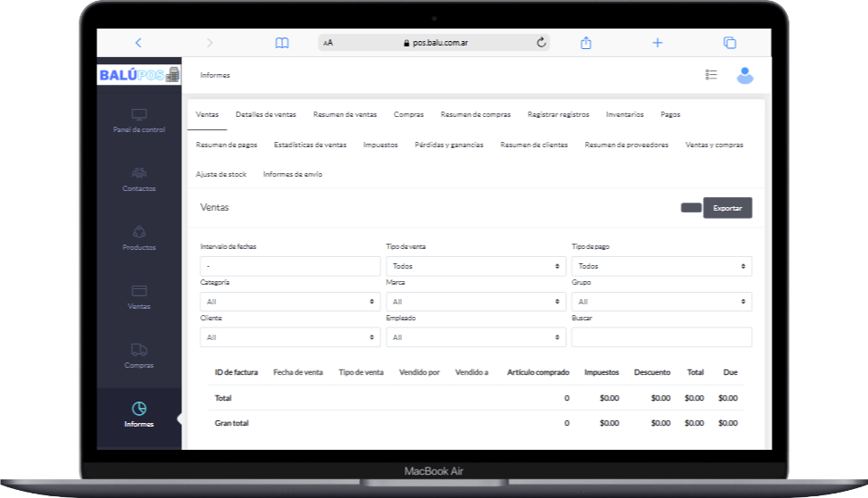Open the Categoría dropdown

[290, 302]
